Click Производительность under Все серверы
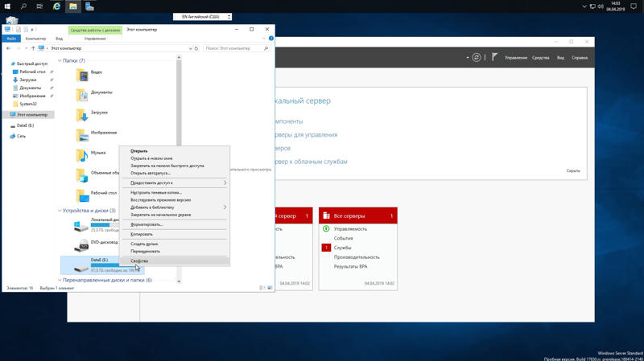The image size is (644, 361). tap(357, 257)
